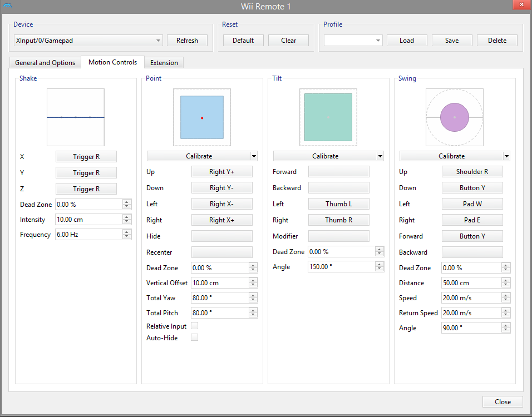Switch to General and Options tab
Image resolution: width=532 pixels, height=417 pixels.
45,63
